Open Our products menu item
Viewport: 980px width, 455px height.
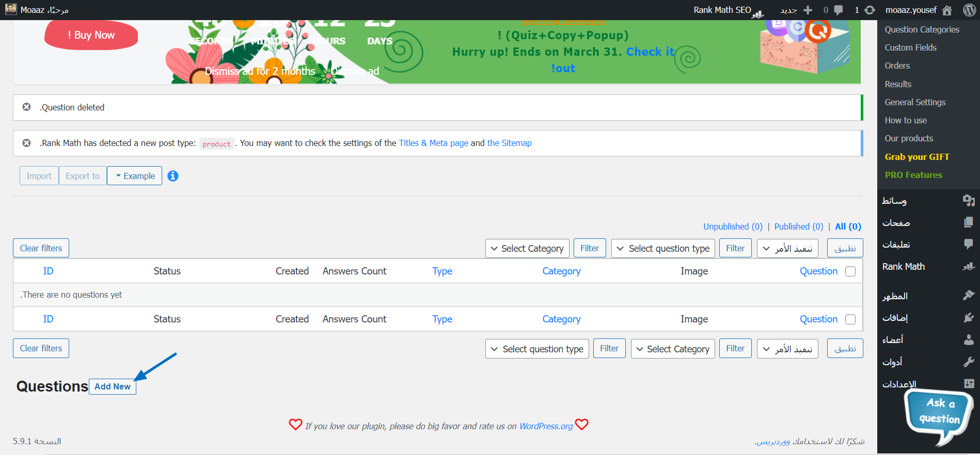click(x=909, y=138)
